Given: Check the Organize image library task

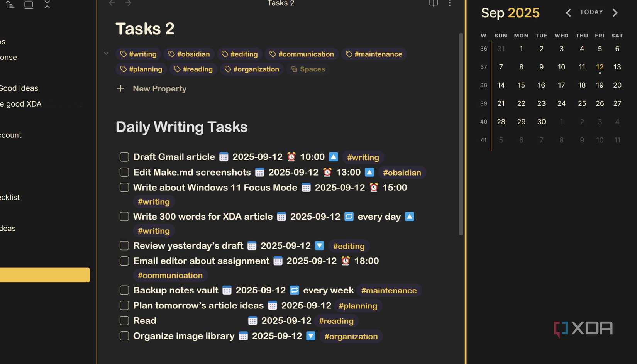Looking at the screenshot, I should (124, 336).
